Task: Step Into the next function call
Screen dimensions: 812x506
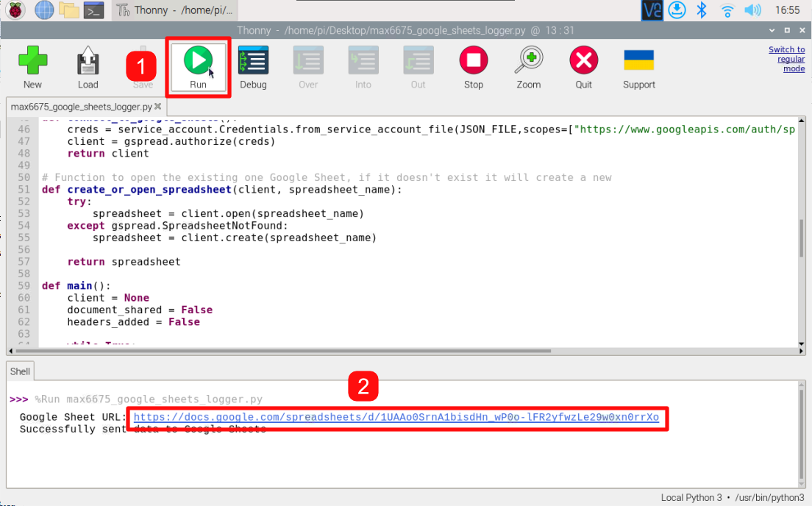Action: (363, 66)
